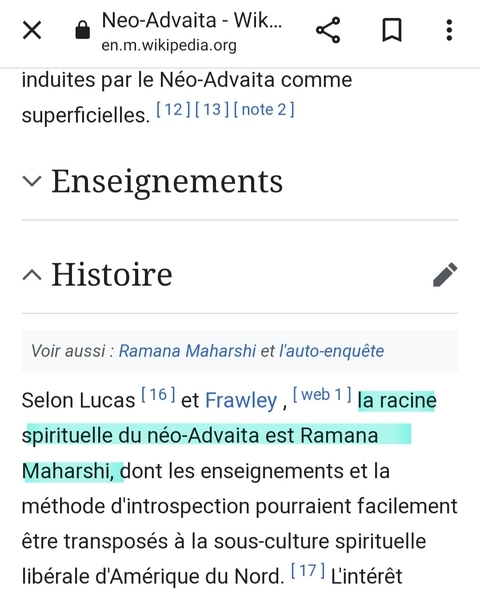Screen dimensions: 480x600
Task: Bookmark this Wikipedia page
Action: pos(392,30)
